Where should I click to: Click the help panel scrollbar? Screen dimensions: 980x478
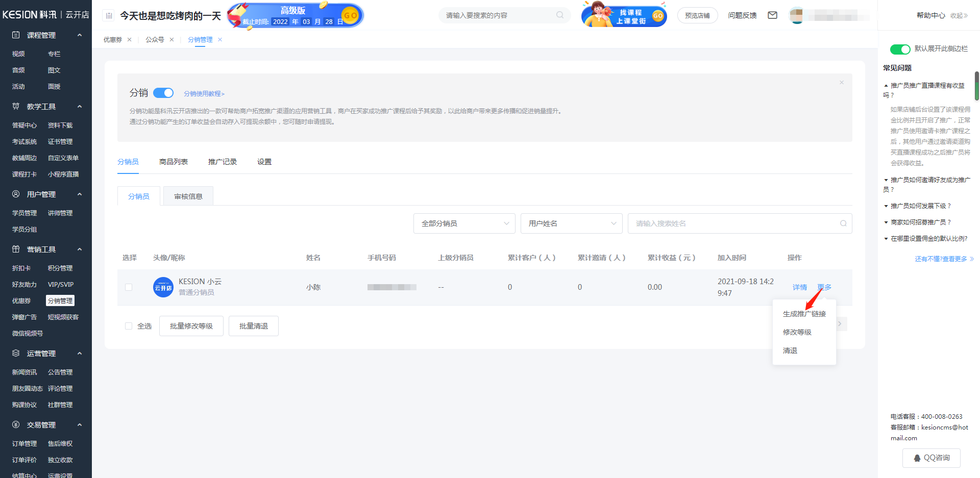[x=977, y=86]
